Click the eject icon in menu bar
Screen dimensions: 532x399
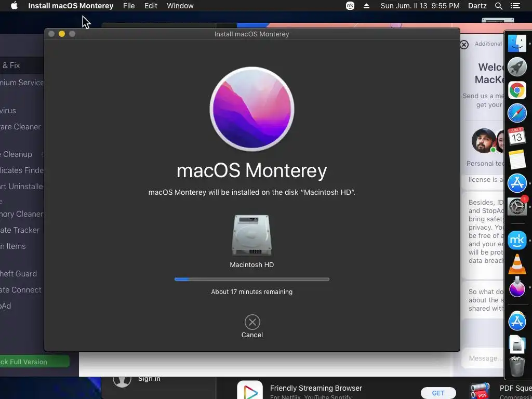point(366,6)
